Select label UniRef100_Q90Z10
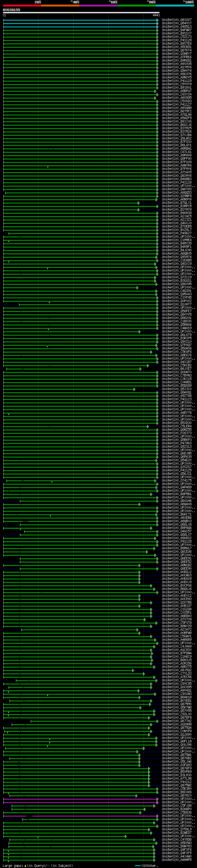This screenshot has width=197, height=868. coord(177,341)
